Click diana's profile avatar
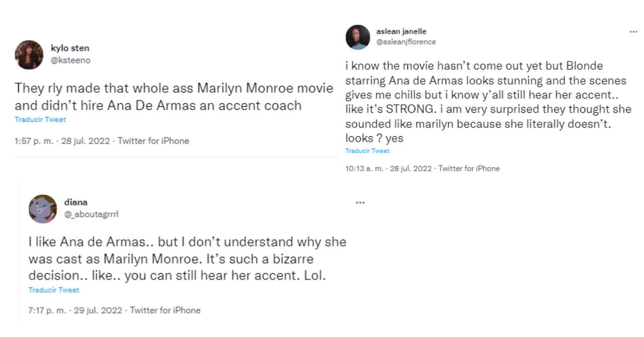 pos(42,208)
